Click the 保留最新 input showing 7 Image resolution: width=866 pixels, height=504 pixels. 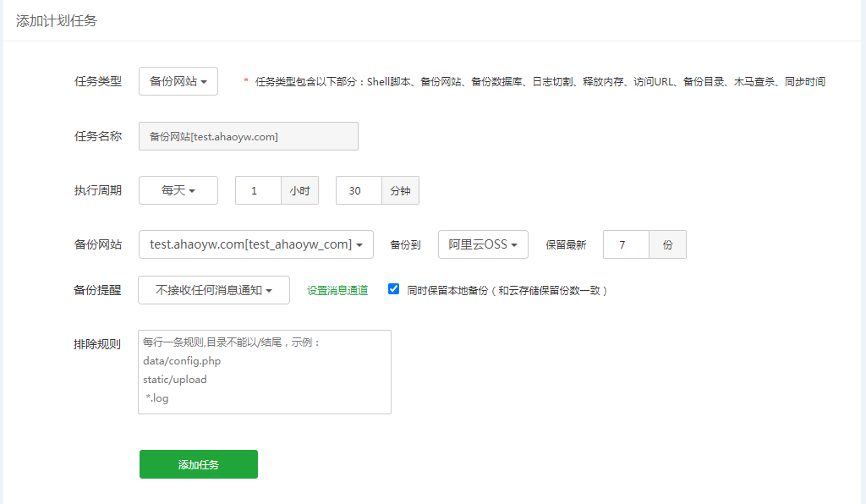click(626, 244)
